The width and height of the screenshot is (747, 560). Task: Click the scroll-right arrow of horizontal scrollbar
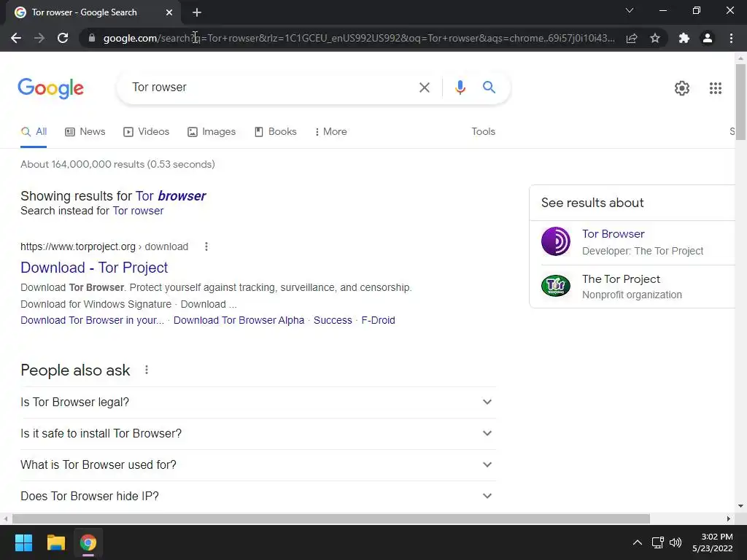tap(729, 518)
